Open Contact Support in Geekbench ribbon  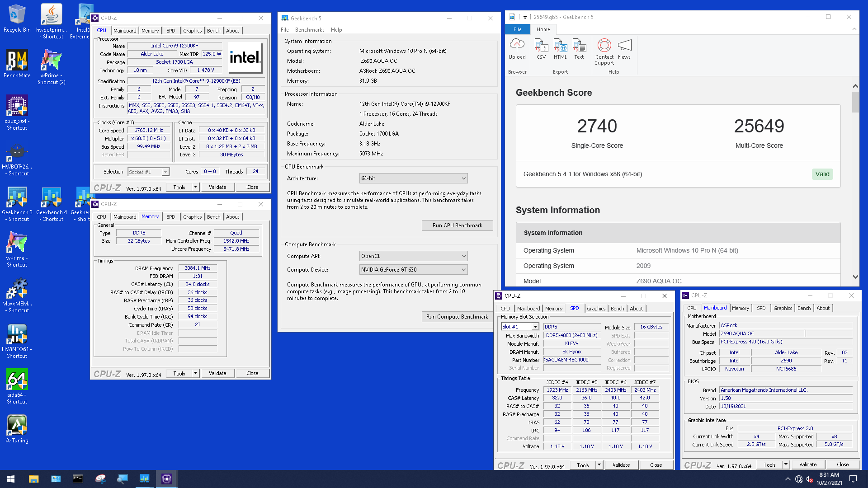pyautogui.click(x=604, y=52)
